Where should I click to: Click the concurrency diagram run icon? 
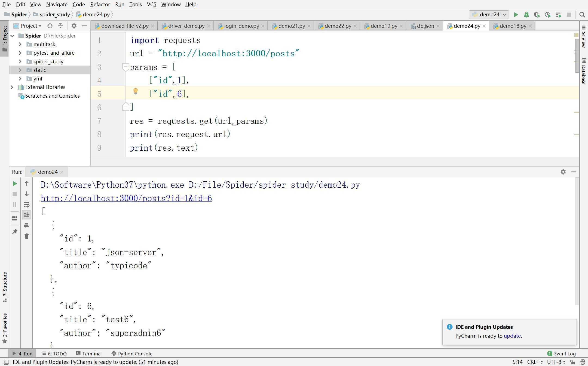(x=558, y=15)
